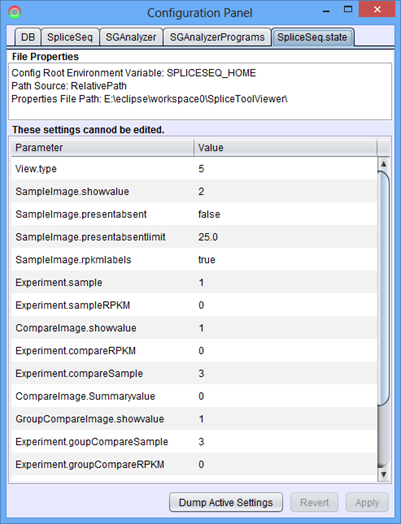The image size is (401, 524).
Task: Select the View.type row
Action: tap(194, 168)
